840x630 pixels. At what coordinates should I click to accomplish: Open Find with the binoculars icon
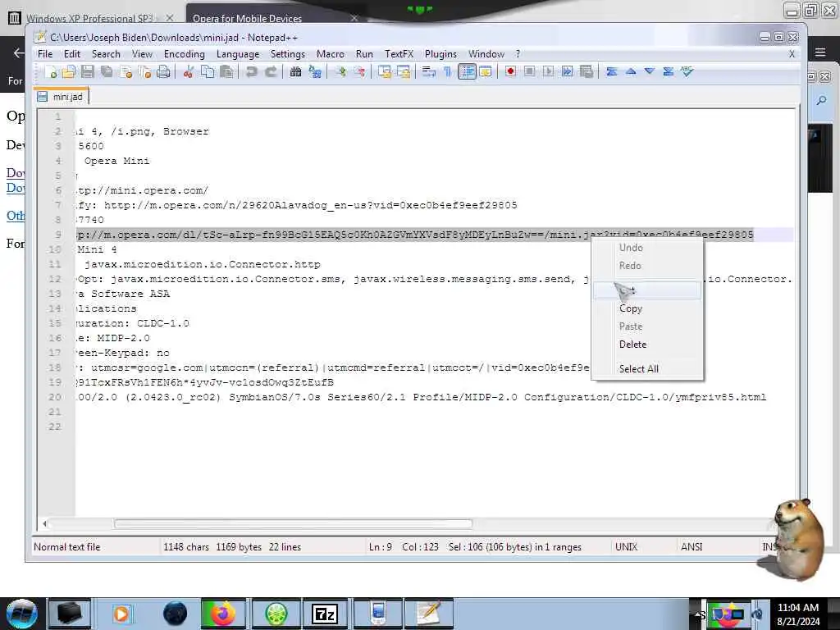[295, 72]
